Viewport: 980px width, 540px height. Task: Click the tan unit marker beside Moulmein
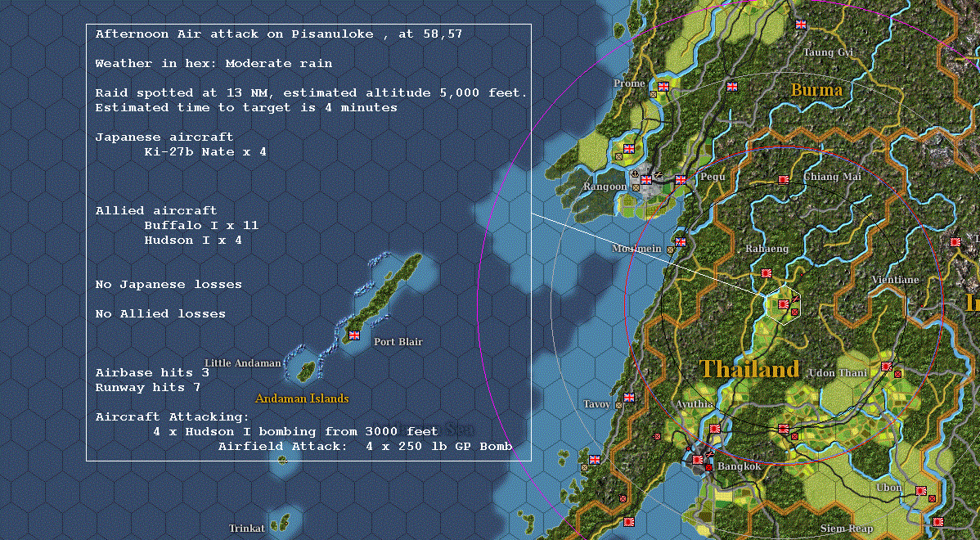(670, 250)
